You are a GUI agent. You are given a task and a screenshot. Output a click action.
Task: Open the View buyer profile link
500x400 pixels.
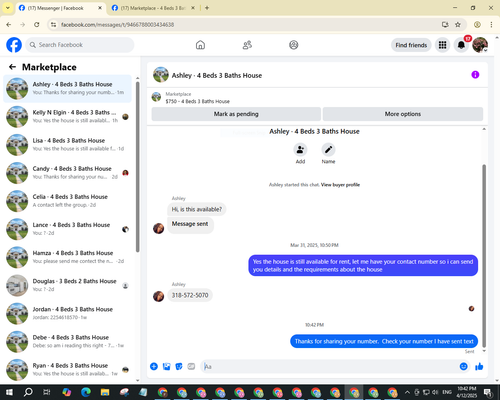pyautogui.click(x=340, y=185)
